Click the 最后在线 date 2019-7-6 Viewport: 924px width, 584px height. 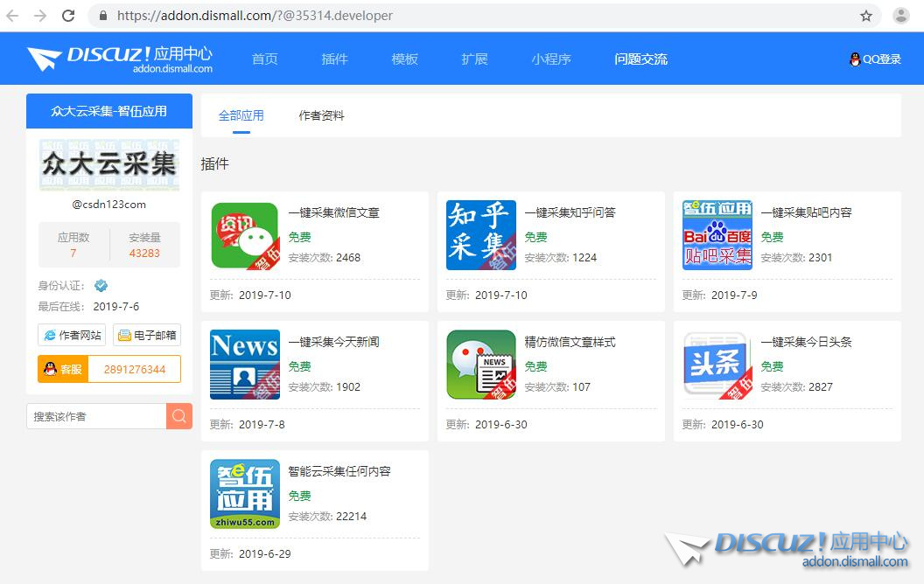pos(116,306)
